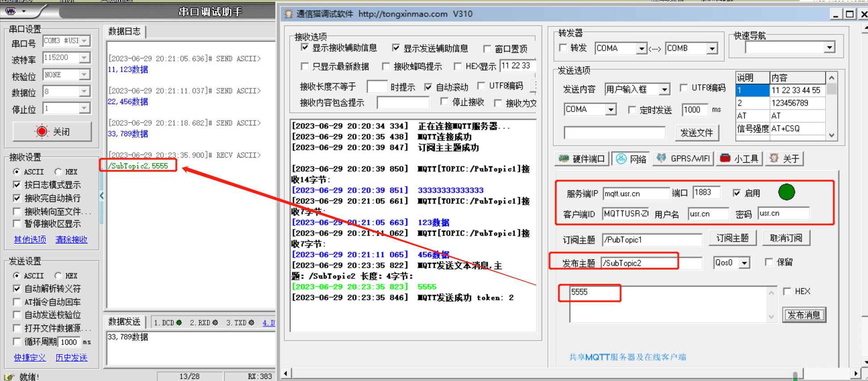Image resolution: width=868 pixels, height=381 pixels.
Task: Expand the Qos0 dropdown
Action: (744, 263)
